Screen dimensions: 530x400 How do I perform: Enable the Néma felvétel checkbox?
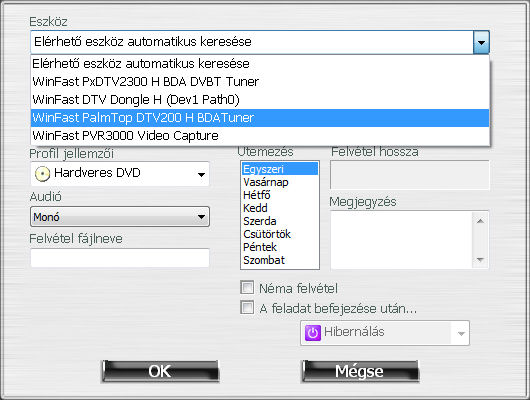(x=247, y=288)
